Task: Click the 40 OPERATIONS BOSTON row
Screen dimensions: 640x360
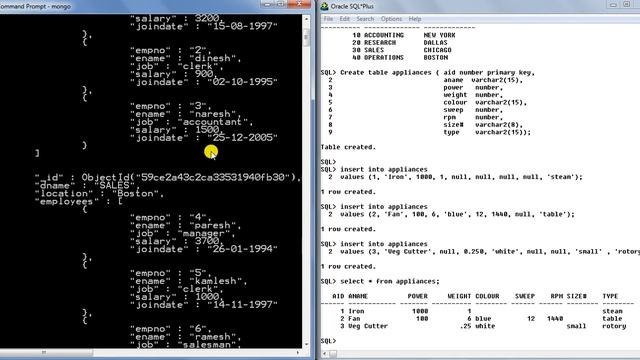Action: (400, 58)
